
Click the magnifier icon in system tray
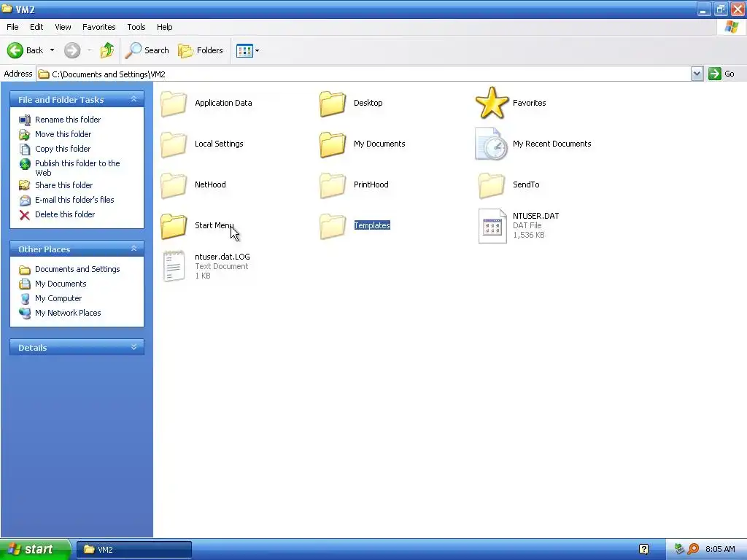(x=693, y=550)
